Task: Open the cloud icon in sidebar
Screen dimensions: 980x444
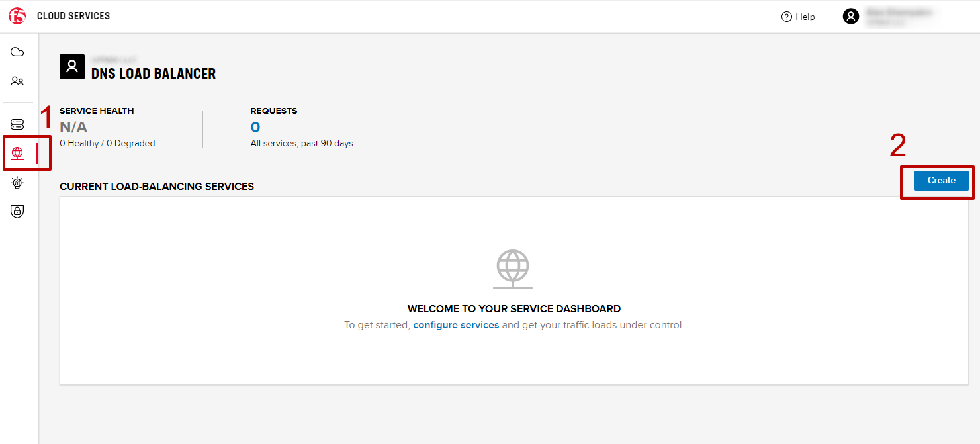Action: coord(17,52)
